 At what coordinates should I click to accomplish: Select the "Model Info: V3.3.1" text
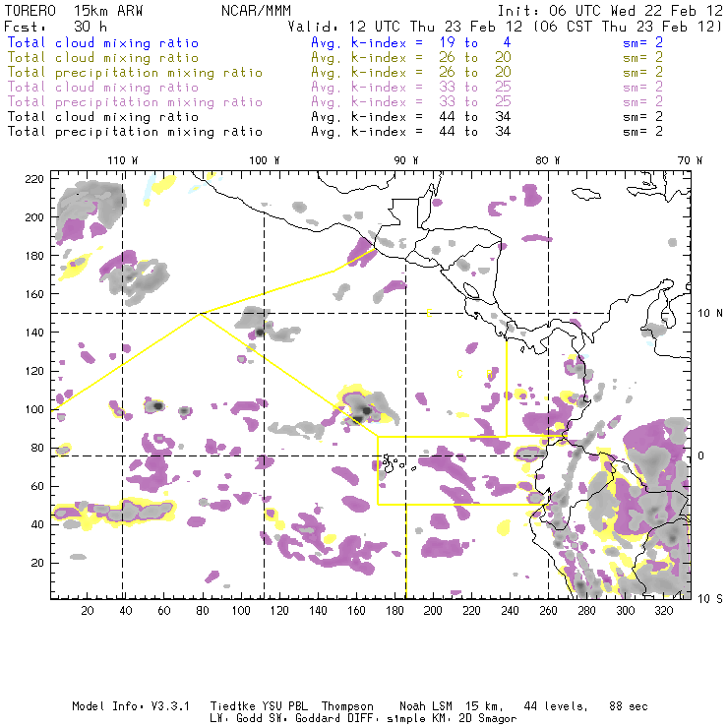pos(131,706)
